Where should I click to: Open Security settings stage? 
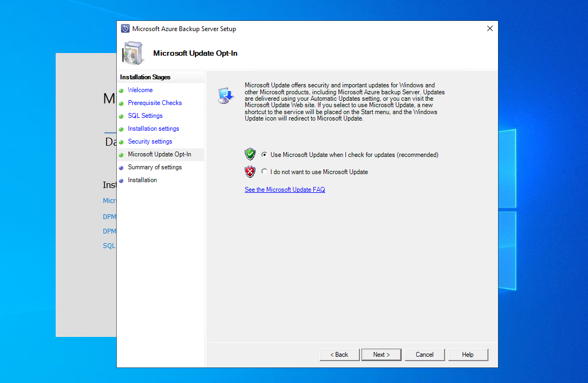[150, 141]
